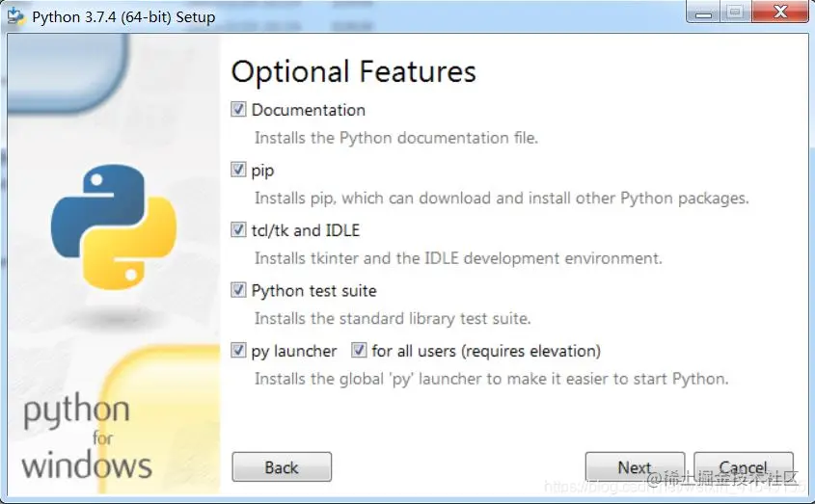Click the maximize window button
The height and width of the screenshot is (504, 815).
pyautogui.click(x=735, y=12)
